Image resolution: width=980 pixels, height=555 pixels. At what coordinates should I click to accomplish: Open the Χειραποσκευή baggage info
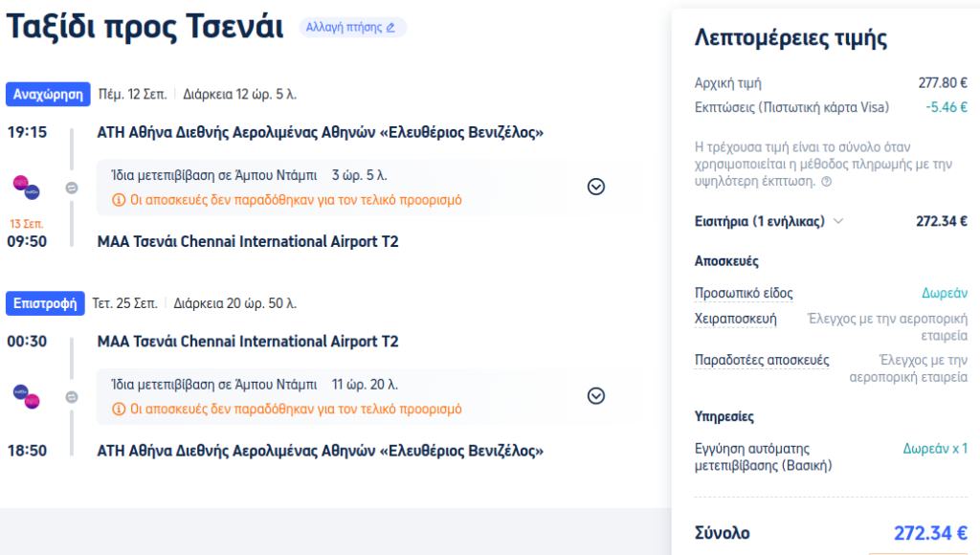[x=735, y=319]
